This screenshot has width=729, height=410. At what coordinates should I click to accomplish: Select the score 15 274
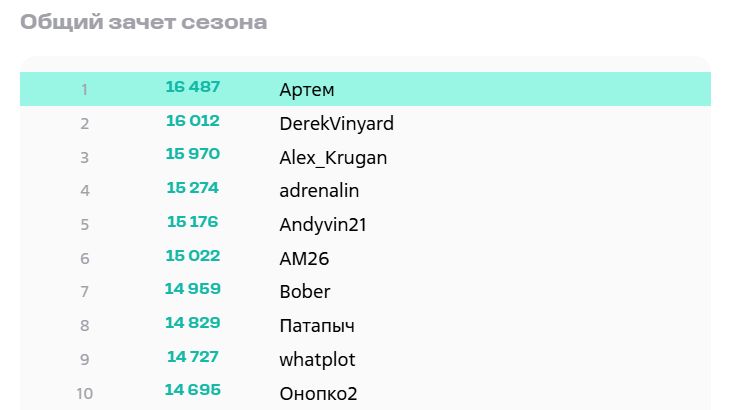coord(193,188)
